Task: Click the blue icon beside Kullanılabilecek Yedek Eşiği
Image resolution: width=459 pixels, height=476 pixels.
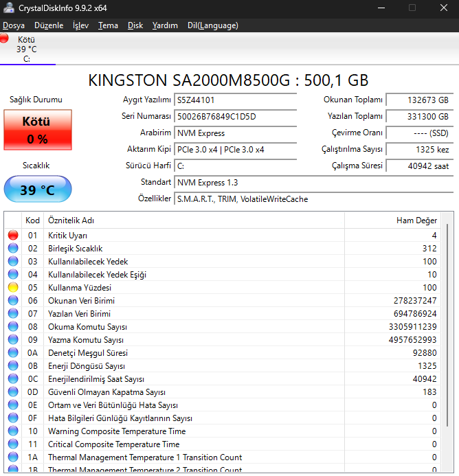Action: click(13, 274)
